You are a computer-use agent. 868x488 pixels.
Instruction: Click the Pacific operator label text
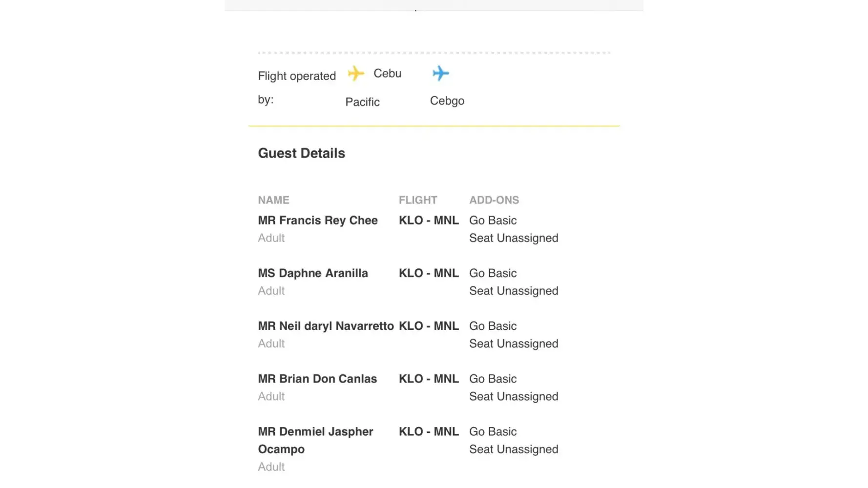coord(362,102)
